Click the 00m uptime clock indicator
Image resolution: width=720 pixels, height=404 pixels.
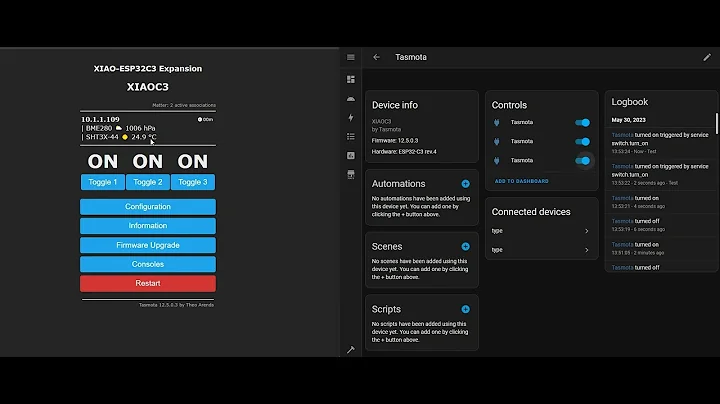(205, 119)
